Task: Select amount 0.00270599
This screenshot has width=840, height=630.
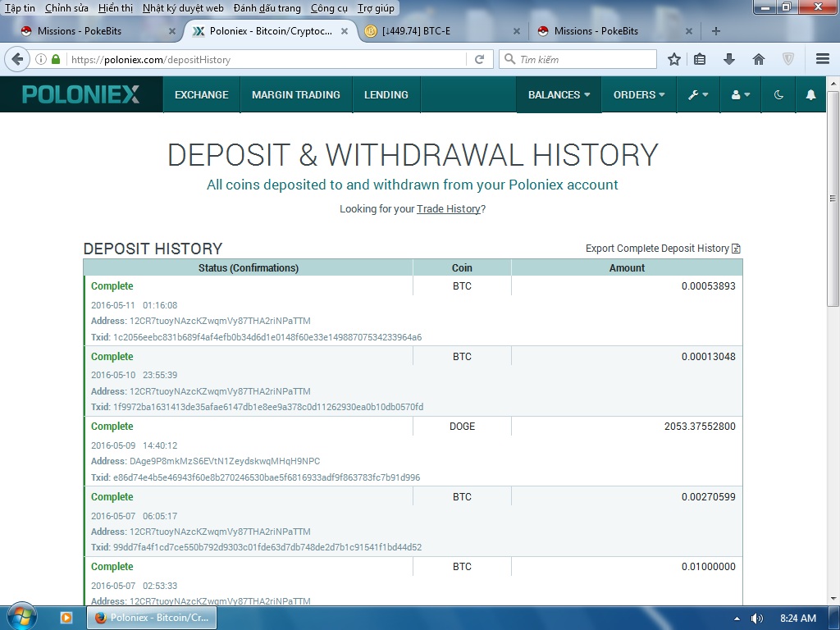Action: click(x=708, y=497)
